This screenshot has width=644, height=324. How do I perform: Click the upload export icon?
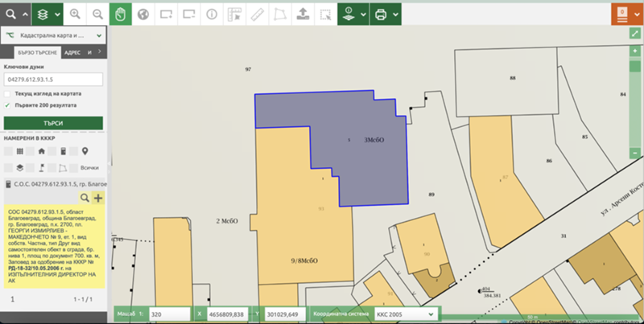pyautogui.click(x=303, y=14)
